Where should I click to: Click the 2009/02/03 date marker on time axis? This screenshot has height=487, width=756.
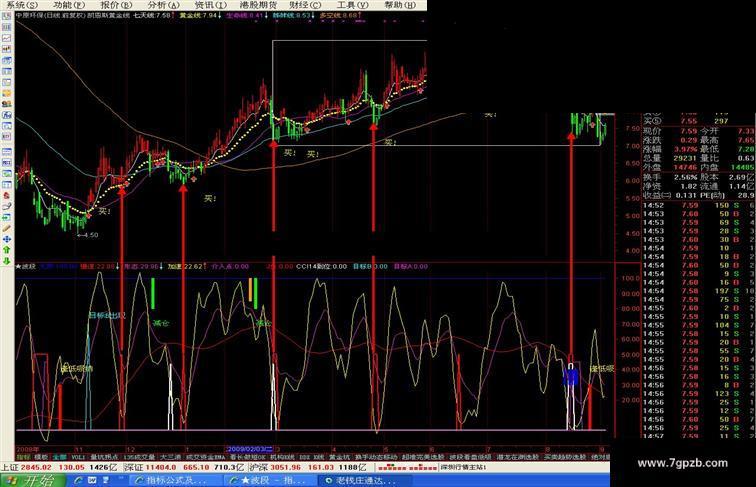[x=250, y=449]
